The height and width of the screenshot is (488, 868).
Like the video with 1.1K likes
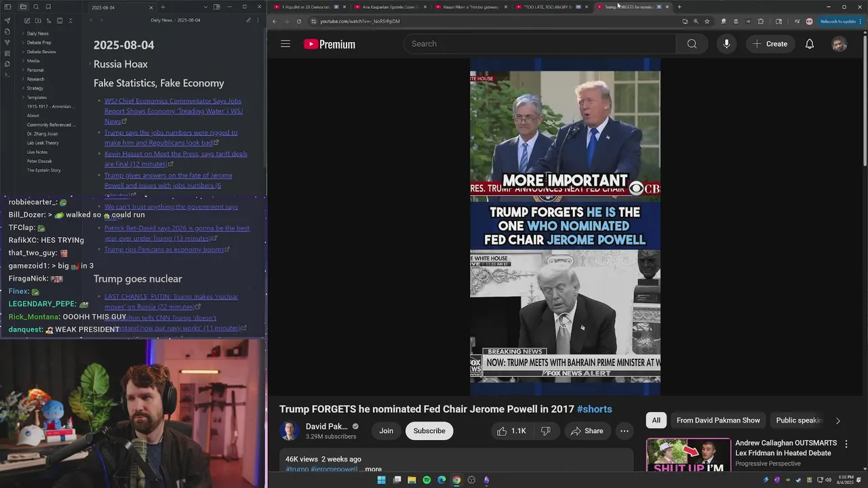511,431
